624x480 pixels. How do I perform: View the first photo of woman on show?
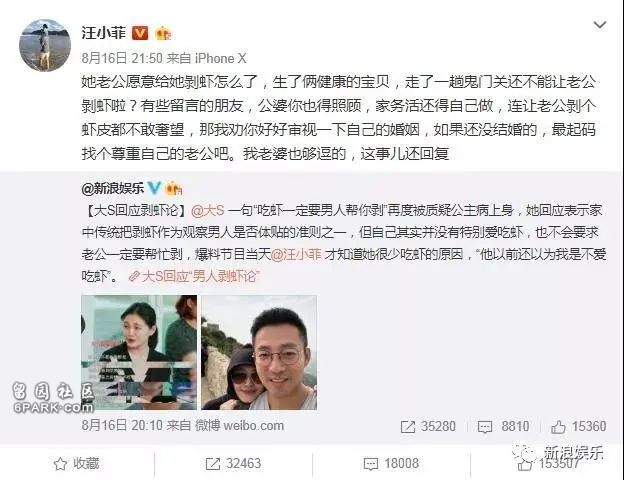click(x=139, y=352)
